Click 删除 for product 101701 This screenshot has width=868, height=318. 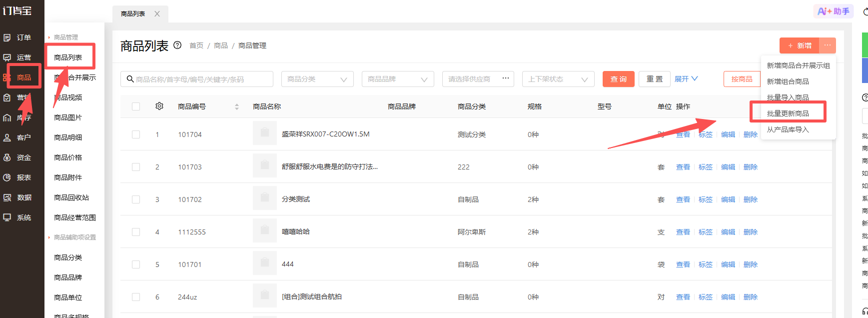(x=751, y=264)
